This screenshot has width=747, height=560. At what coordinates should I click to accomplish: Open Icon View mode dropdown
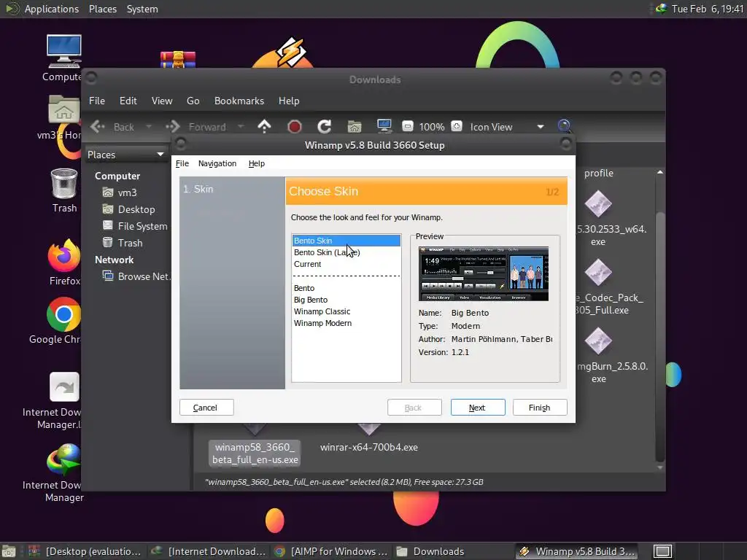click(x=507, y=127)
